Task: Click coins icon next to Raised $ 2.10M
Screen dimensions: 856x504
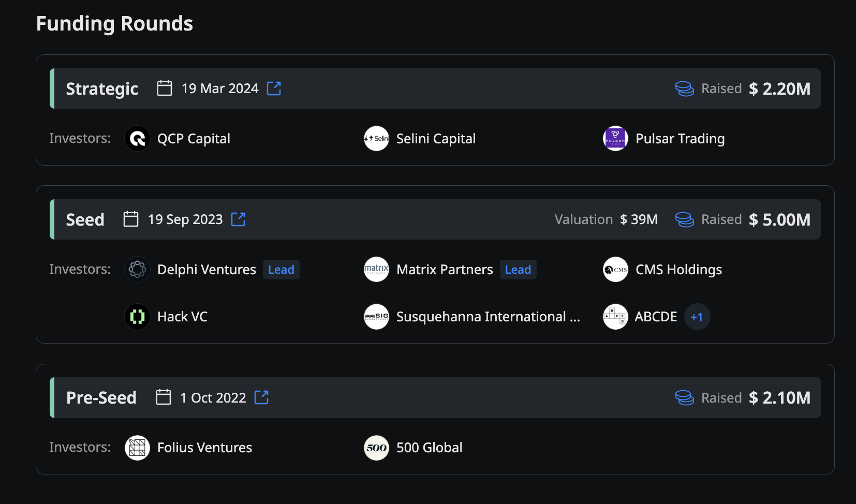Action: click(x=685, y=398)
